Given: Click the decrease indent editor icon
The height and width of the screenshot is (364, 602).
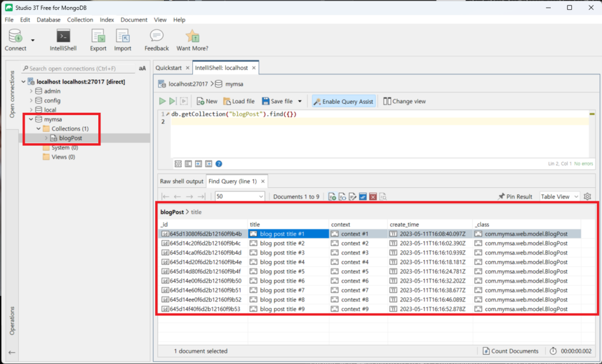Looking at the screenshot, I should [x=209, y=164].
